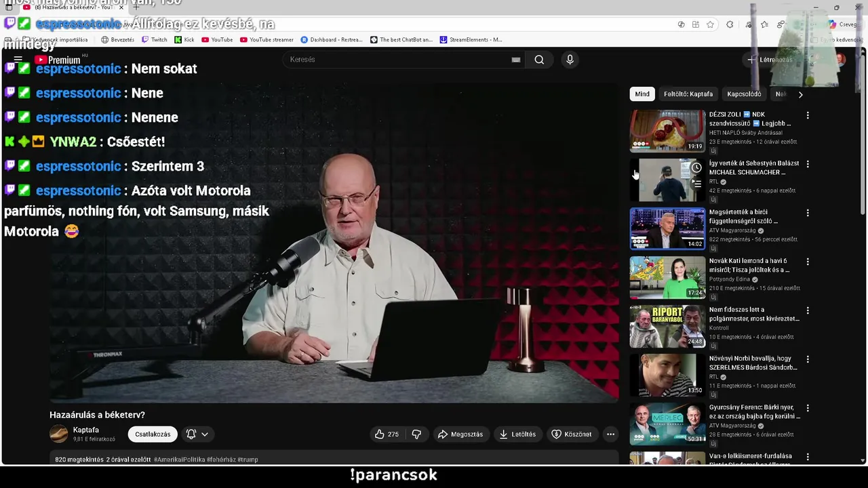The width and height of the screenshot is (868, 488).
Task: Open the YouTube streamer bookmark
Action: (x=266, y=39)
